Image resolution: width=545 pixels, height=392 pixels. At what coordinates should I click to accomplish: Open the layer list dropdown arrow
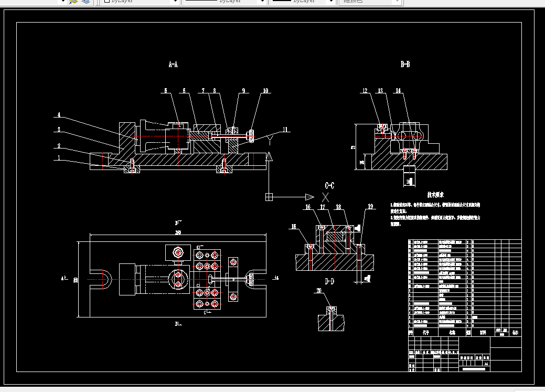coord(63,2)
